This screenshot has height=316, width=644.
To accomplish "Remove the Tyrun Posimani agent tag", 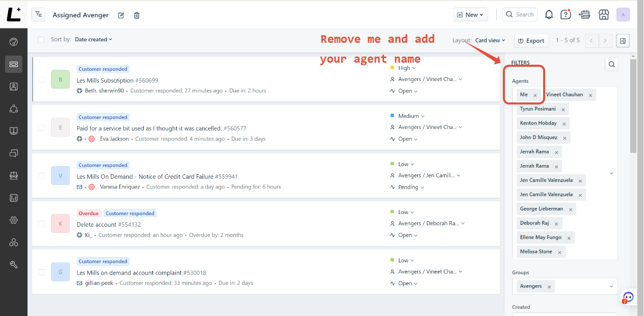I will (x=563, y=110).
